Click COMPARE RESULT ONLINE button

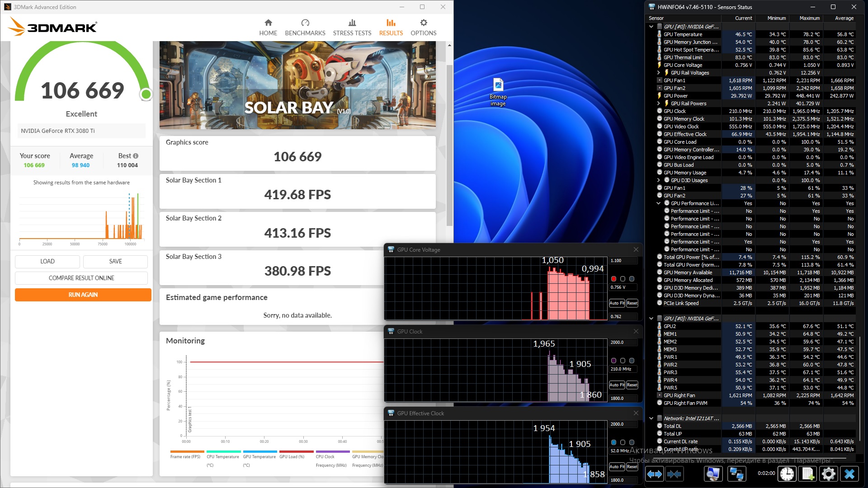coord(81,278)
